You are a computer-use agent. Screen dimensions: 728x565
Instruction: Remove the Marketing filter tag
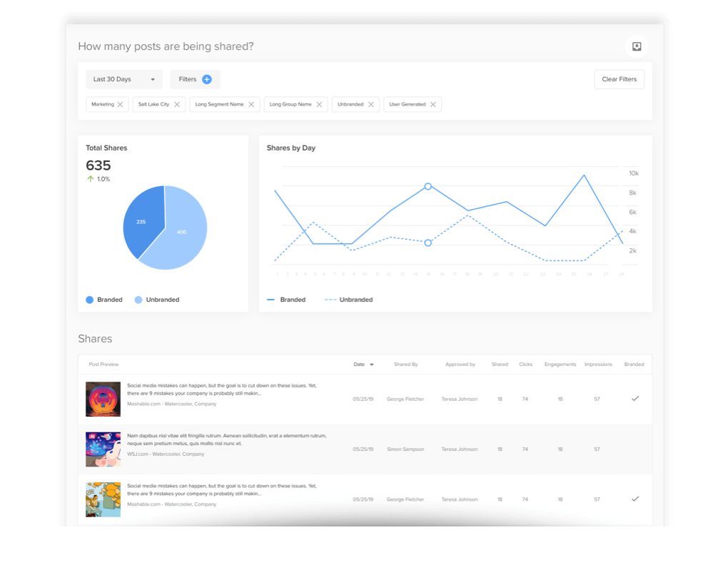point(120,105)
